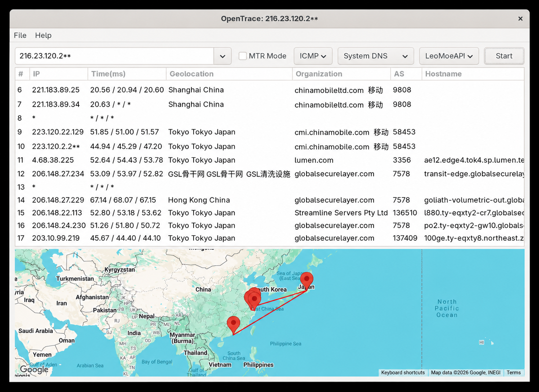Image resolution: width=539 pixels, height=392 pixels.
Task: Click the target IP input field
Action: 114,56
